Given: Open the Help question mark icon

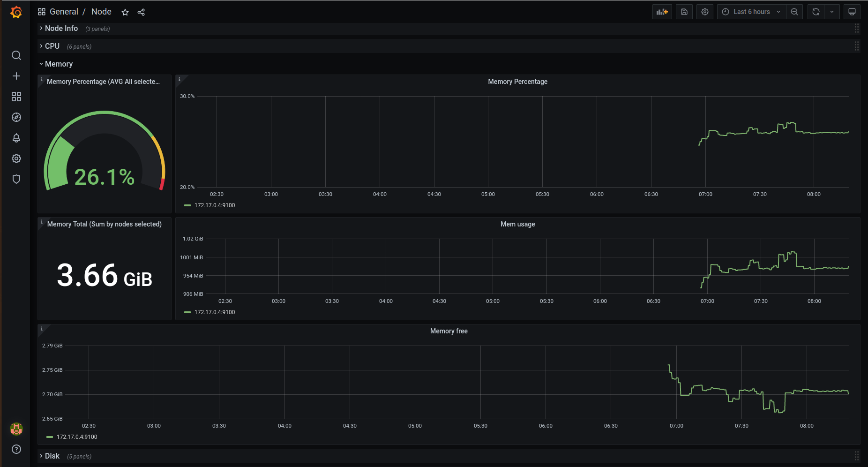Looking at the screenshot, I should 16,449.
